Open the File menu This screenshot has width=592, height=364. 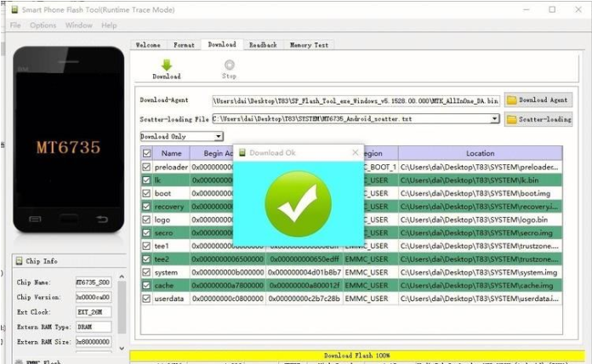(15, 26)
